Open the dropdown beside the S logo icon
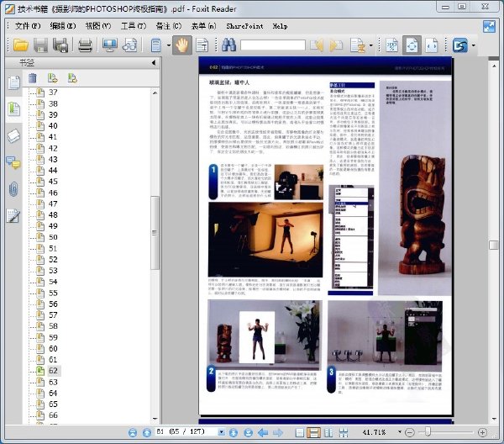Screen dimensions: 504x444 click(473, 45)
